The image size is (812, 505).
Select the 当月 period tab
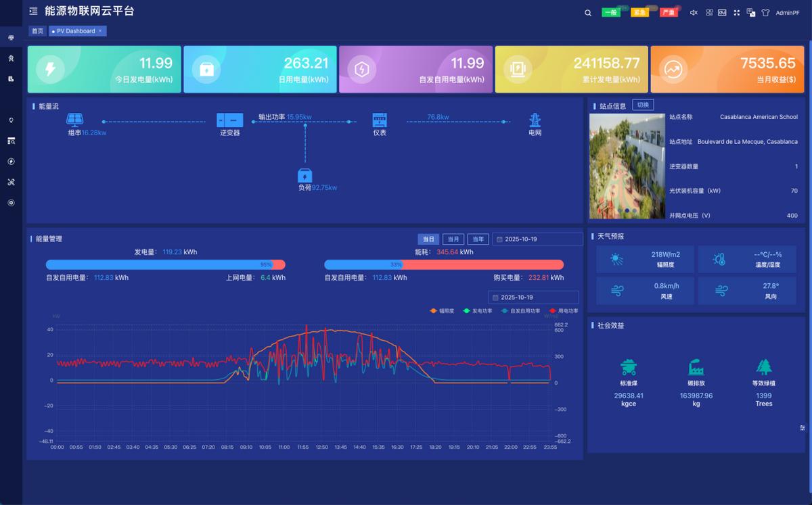click(x=453, y=239)
